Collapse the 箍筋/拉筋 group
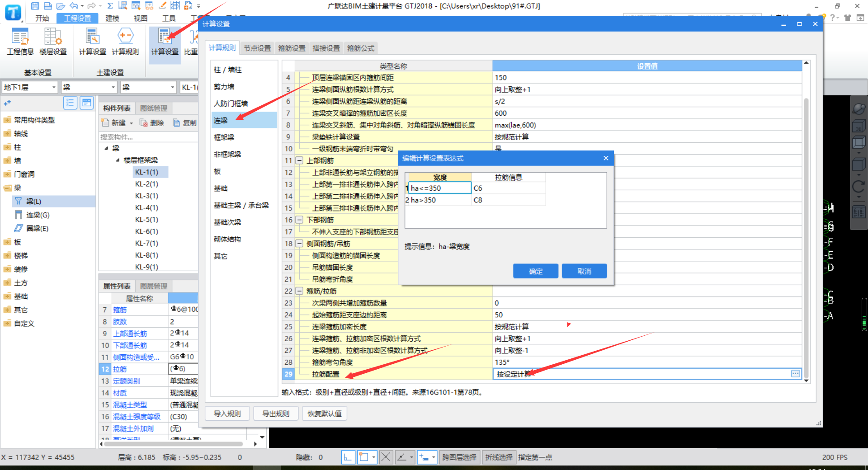This screenshot has width=868, height=470. point(299,291)
